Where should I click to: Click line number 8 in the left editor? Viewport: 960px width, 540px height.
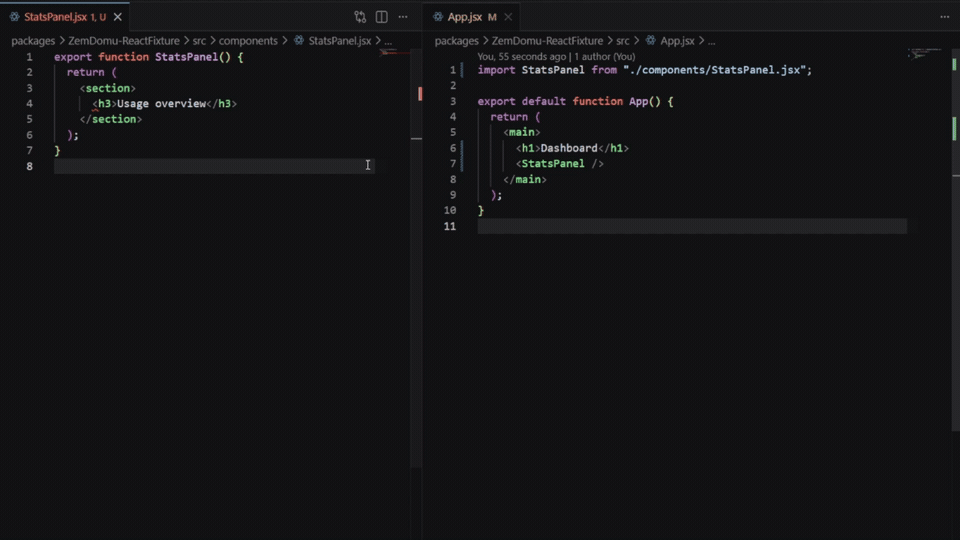(29, 166)
